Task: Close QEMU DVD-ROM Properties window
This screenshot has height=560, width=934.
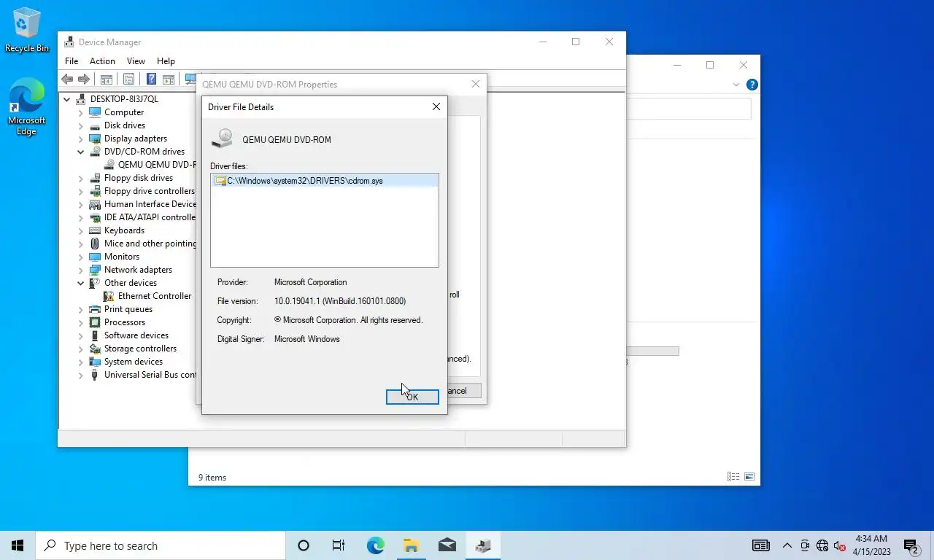Action: coord(476,84)
